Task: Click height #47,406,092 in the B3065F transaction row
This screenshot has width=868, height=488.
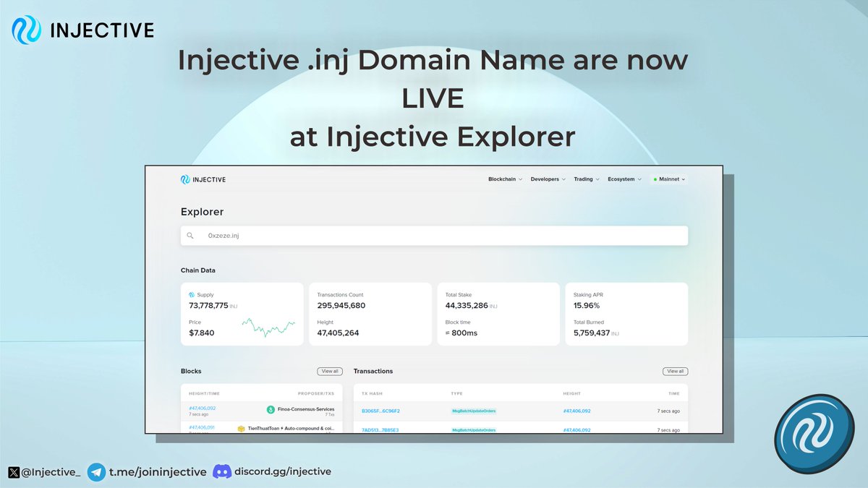Action: (576, 411)
